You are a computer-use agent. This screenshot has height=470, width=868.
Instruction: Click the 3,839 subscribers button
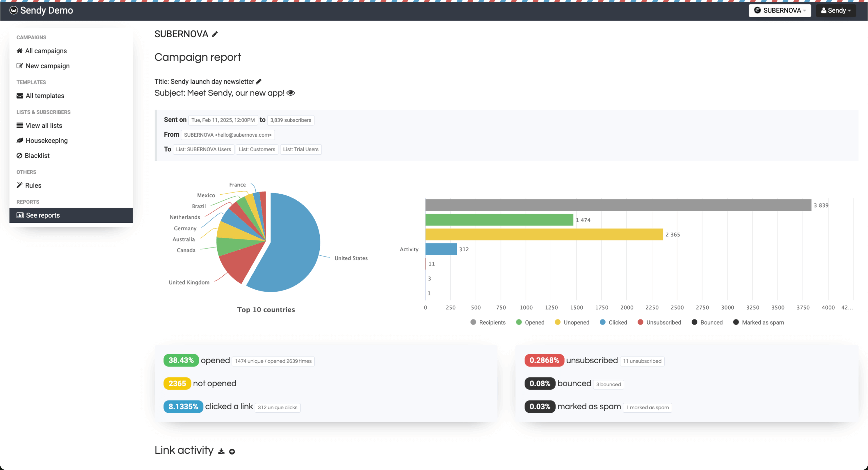[290, 120]
